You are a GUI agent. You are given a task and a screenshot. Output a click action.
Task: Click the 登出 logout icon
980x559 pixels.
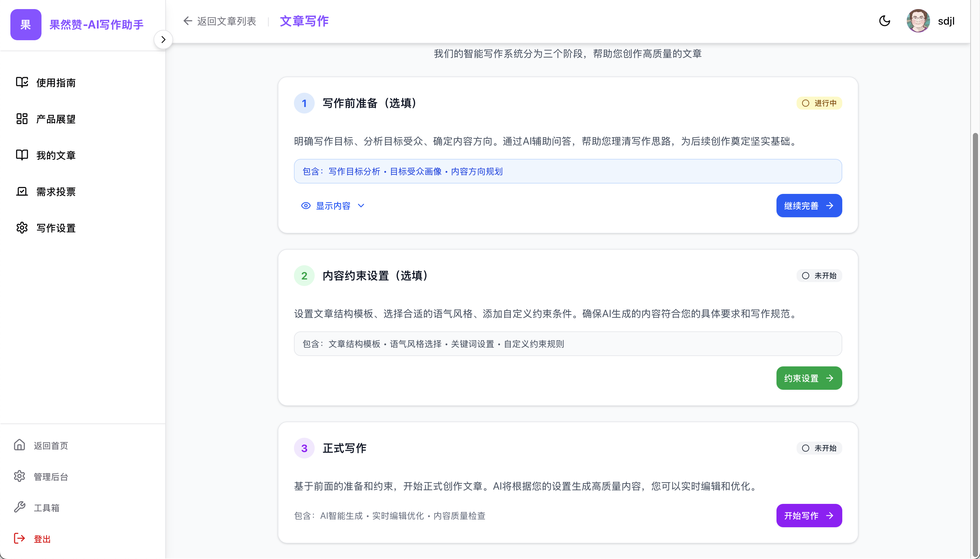(19, 538)
